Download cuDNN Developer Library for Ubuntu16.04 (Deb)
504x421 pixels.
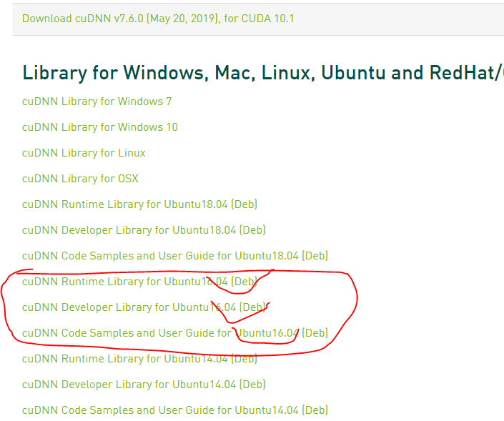(x=144, y=307)
